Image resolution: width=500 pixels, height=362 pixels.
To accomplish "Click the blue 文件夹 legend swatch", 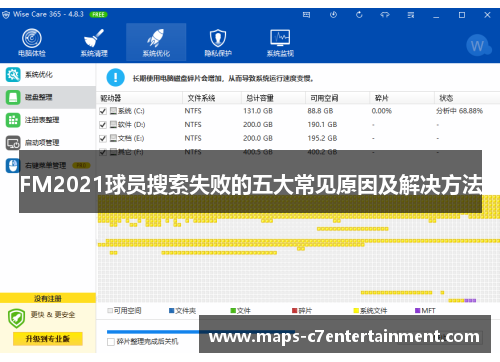I will coord(172,311).
